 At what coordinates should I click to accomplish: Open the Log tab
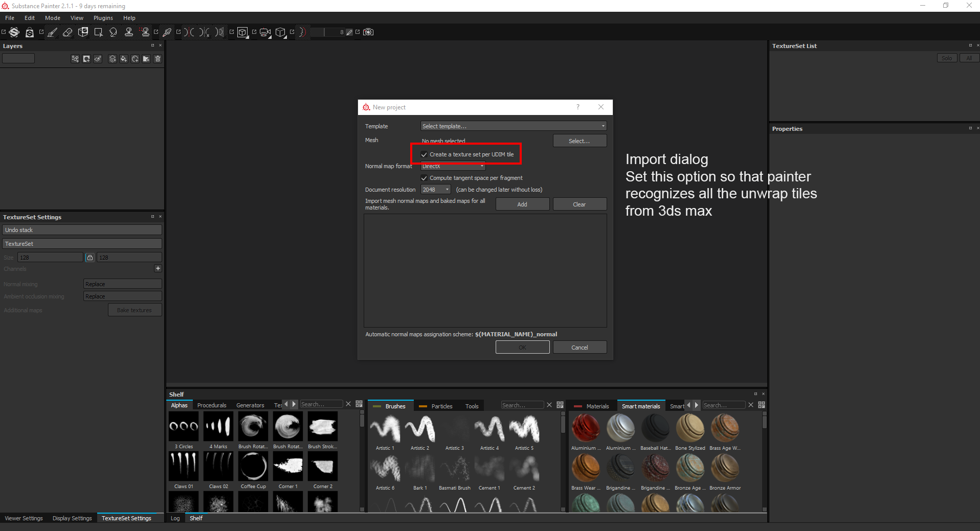tap(175, 518)
